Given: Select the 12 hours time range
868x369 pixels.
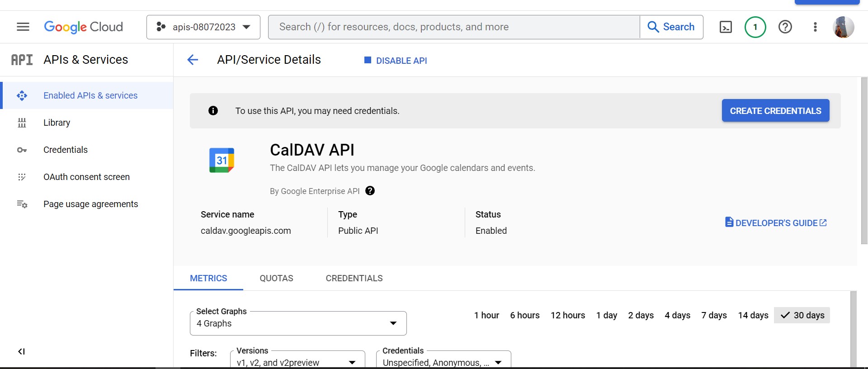Looking at the screenshot, I should (x=568, y=315).
